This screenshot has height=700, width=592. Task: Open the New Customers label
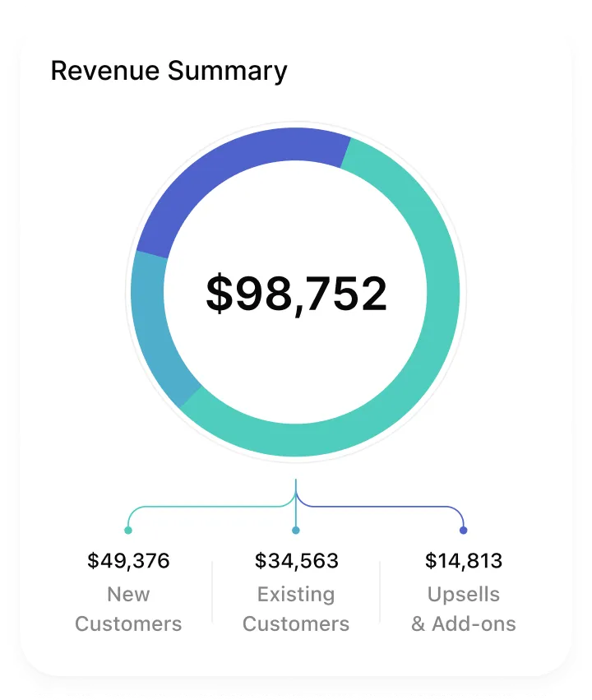pos(128,609)
